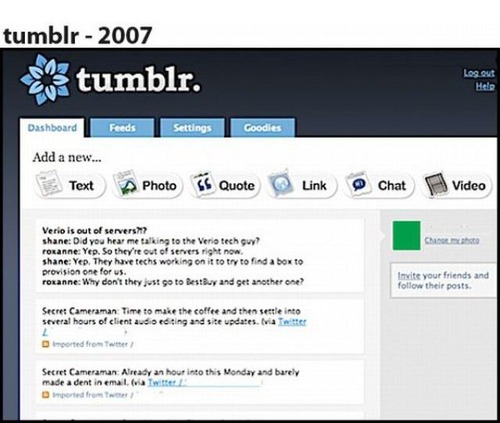The image size is (500, 423).
Task: Click the Change my photo link
Action: tap(452, 240)
